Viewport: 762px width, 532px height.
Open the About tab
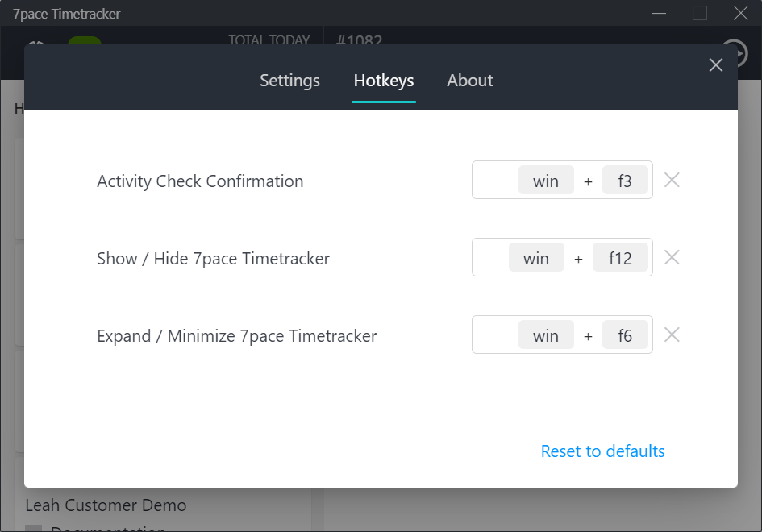(x=470, y=81)
